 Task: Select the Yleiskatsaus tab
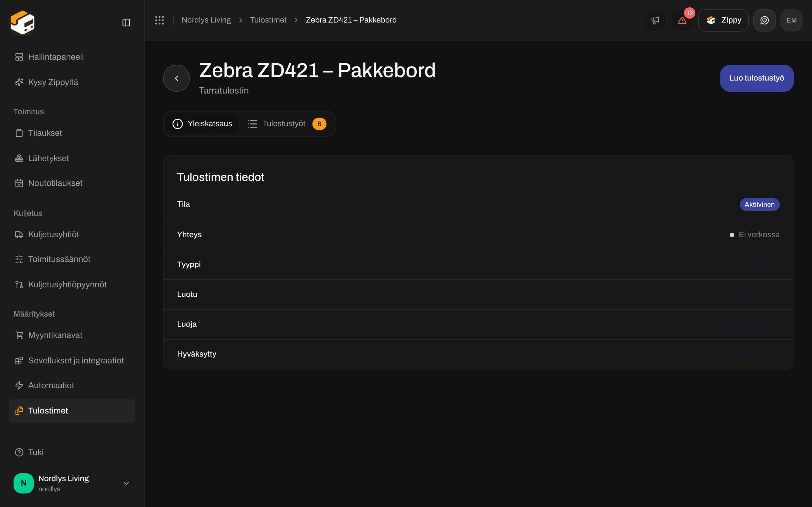(202, 124)
